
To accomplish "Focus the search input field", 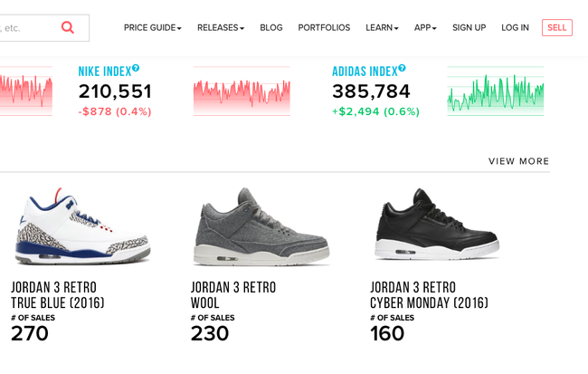I will point(28,28).
